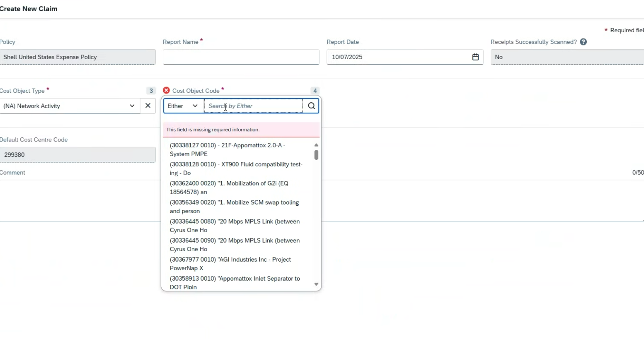The width and height of the screenshot is (644, 339).
Task: Click the Cost Object Code search magnifier
Action: (311, 106)
